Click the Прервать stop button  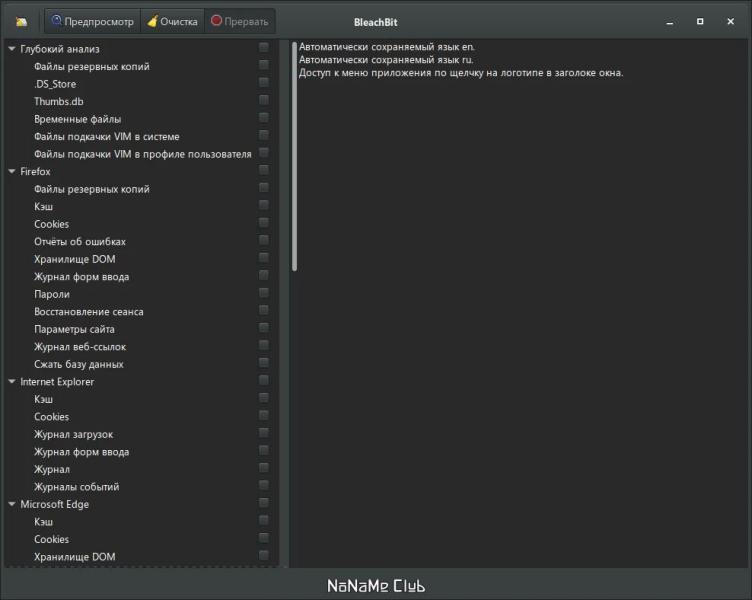tap(240, 22)
